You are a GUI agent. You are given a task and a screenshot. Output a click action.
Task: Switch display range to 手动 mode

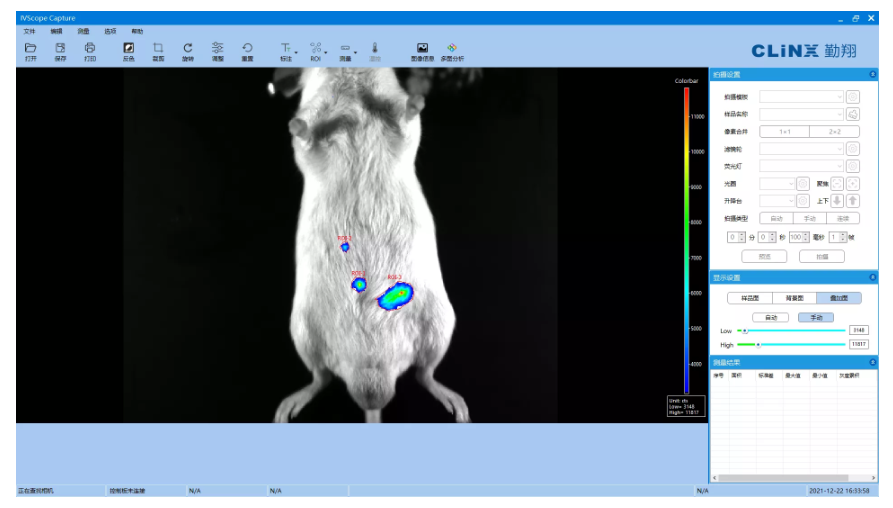click(x=816, y=318)
